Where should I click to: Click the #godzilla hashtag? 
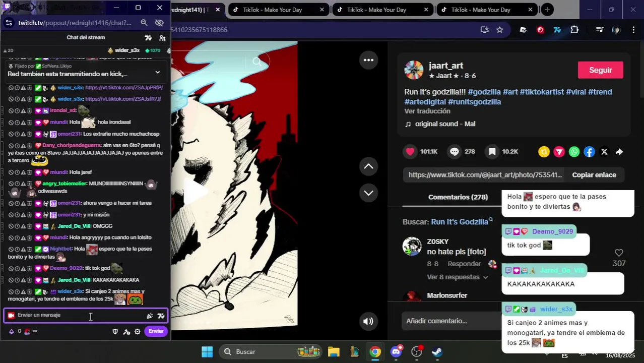click(x=484, y=92)
